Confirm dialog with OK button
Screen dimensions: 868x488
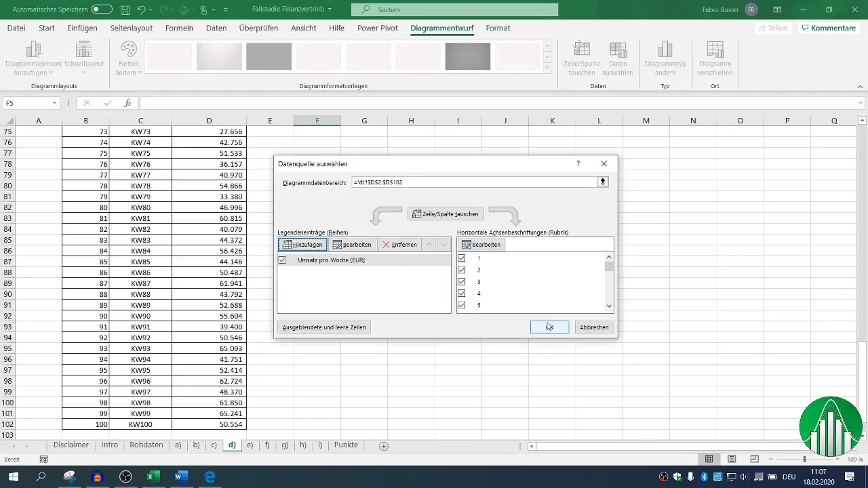[549, 327]
